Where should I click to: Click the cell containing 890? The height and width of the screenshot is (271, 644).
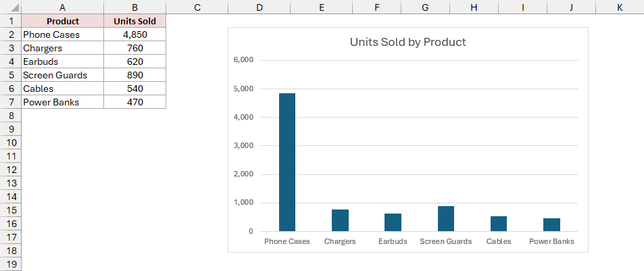click(134, 75)
